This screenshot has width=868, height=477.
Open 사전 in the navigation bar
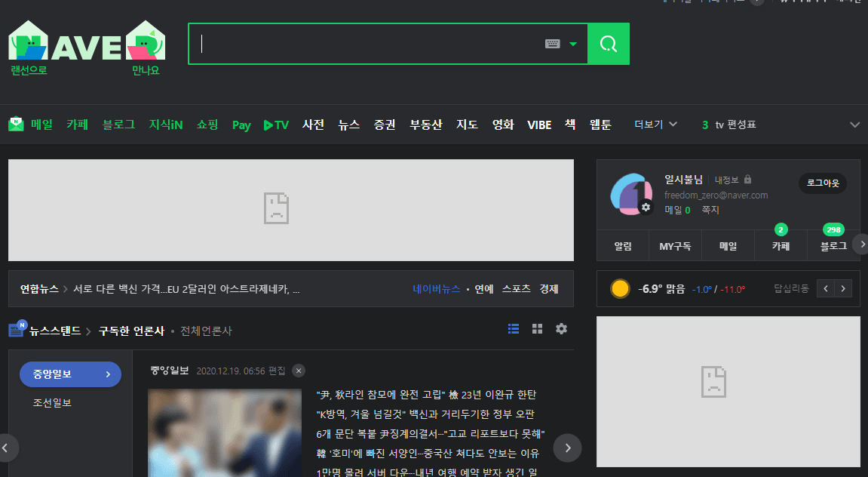pyautogui.click(x=313, y=124)
